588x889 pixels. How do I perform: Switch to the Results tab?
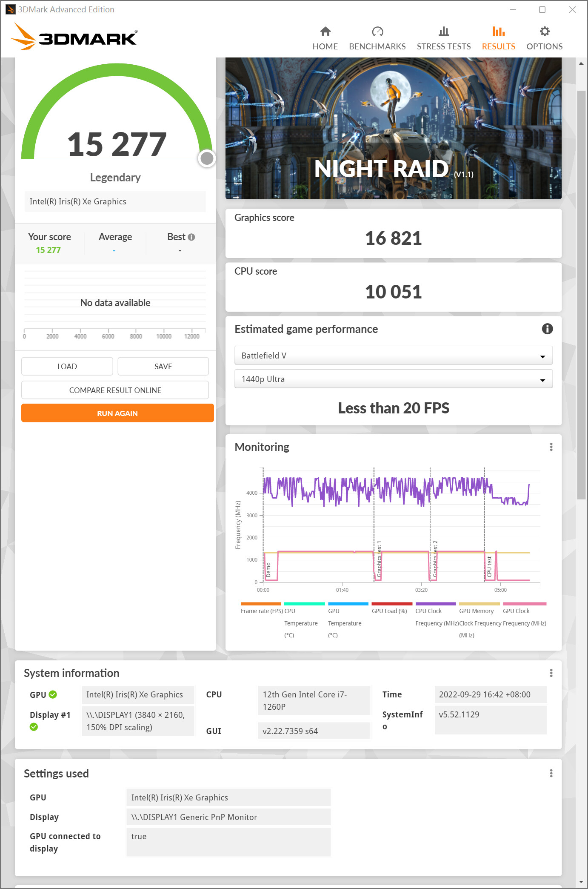click(x=498, y=38)
